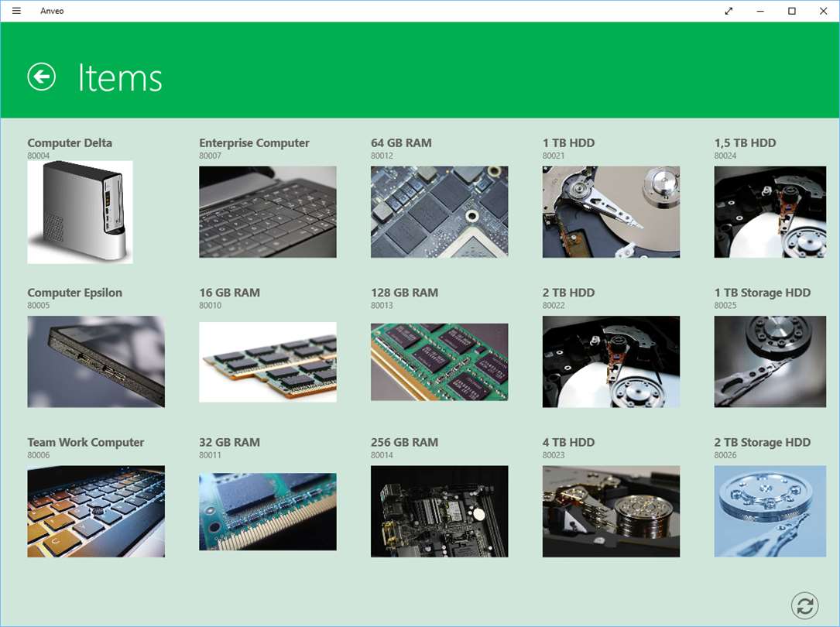The image size is (840, 627).
Task: Select the 4 TB HDD title
Action: pos(568,442)
